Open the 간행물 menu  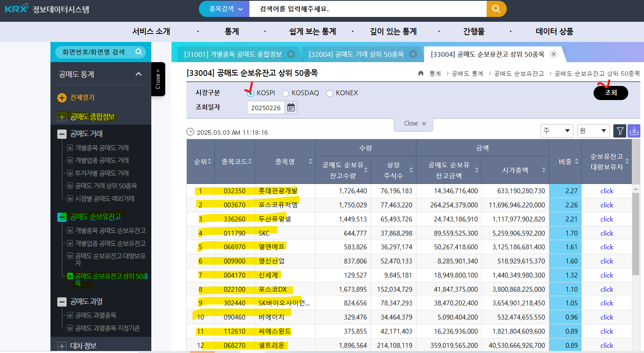(x=474, y=31)
